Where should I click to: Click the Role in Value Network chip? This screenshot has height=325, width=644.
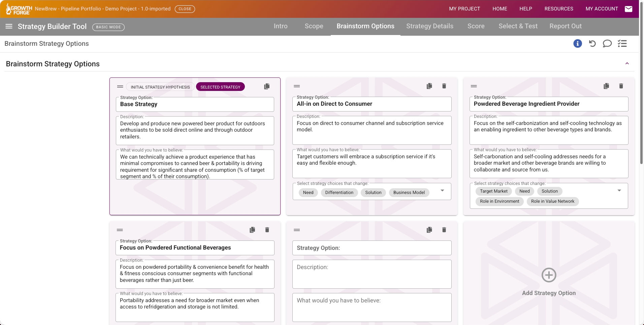pos(553,201)
